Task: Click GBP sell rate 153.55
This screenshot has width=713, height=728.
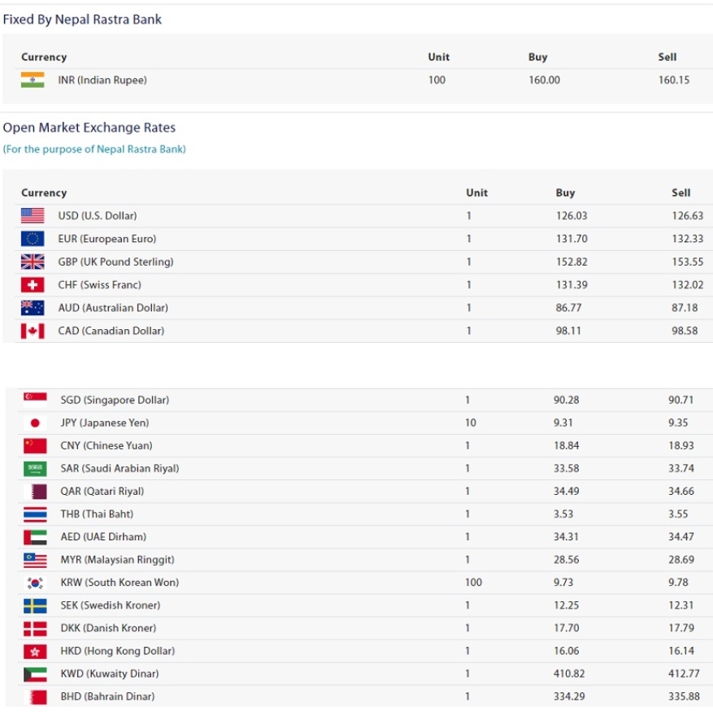Action: [688, 262]
